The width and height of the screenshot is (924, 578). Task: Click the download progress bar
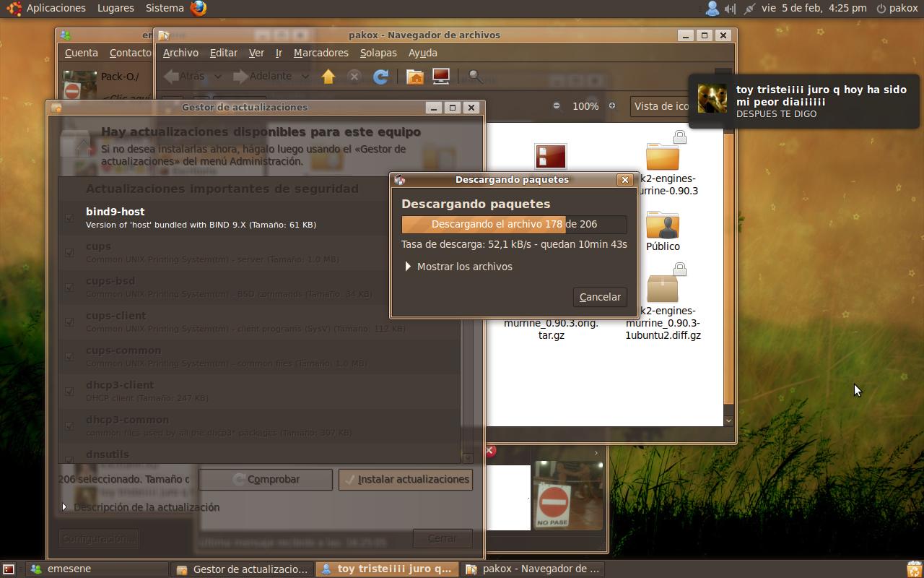(514, 224)
